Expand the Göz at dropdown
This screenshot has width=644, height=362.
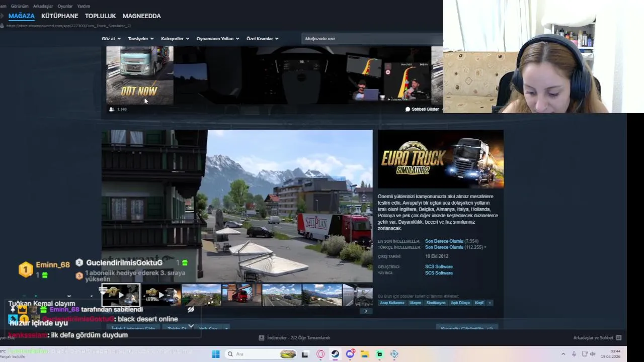pos(111,39)
